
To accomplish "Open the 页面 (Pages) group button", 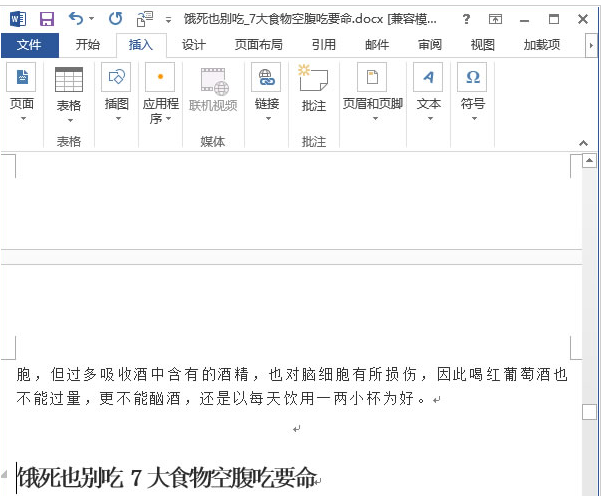I will (x=22, y=92).
